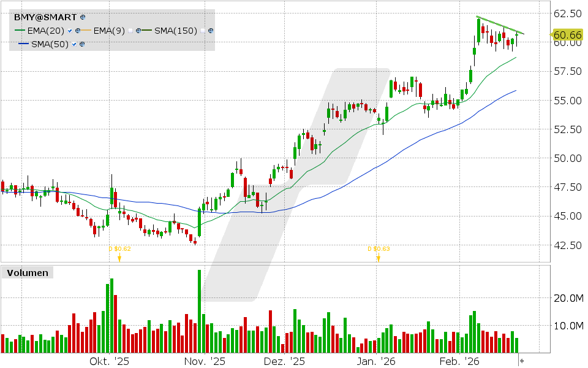Open the SMA(150) configuration gear icon
This screenshot has height=368, width=588.
210,30
